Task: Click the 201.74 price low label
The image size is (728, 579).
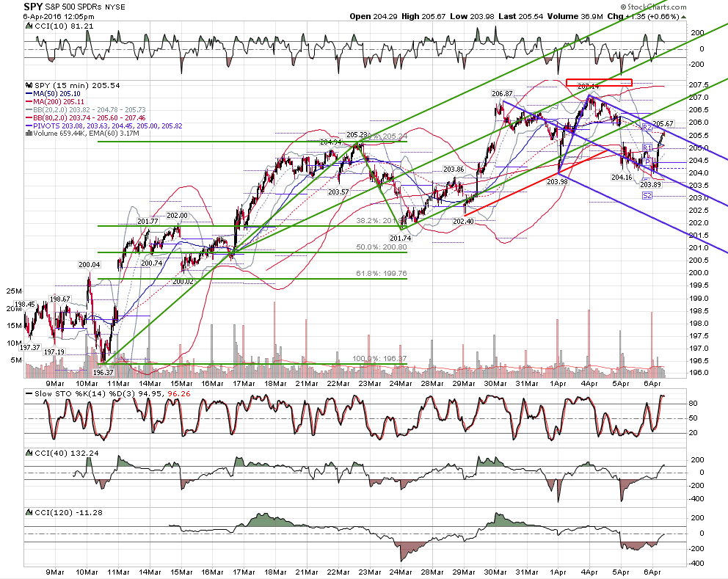Action: pyautogui.click(x=400, y=238)
